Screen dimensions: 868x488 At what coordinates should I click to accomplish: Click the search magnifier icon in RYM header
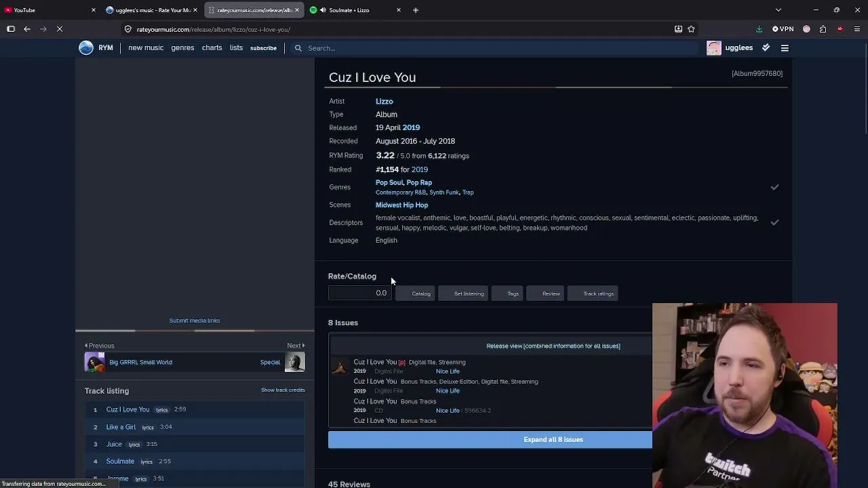[x=298, y=48]
